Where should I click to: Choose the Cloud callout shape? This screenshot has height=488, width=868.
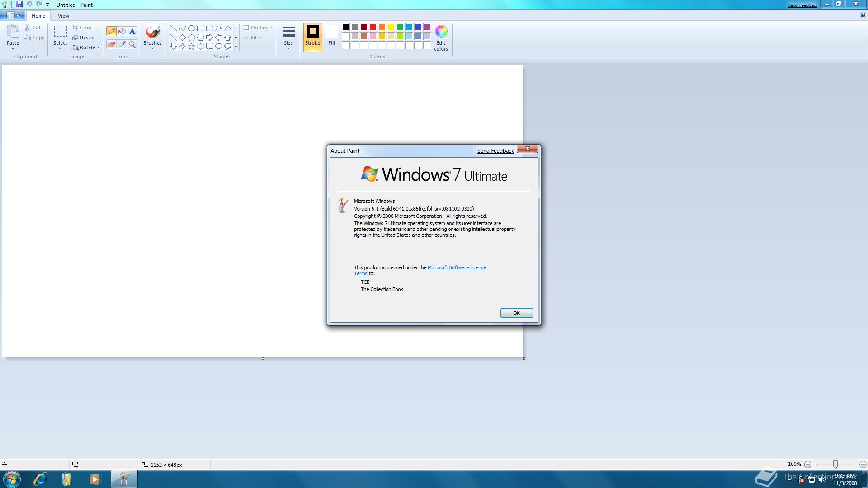pyautogui.click(x=228, y=47)
